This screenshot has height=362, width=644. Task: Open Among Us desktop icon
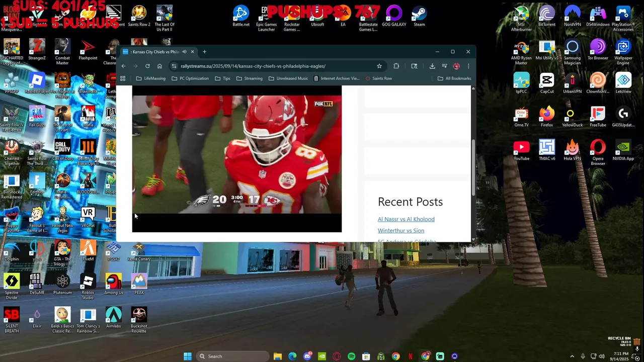(114, 285)
